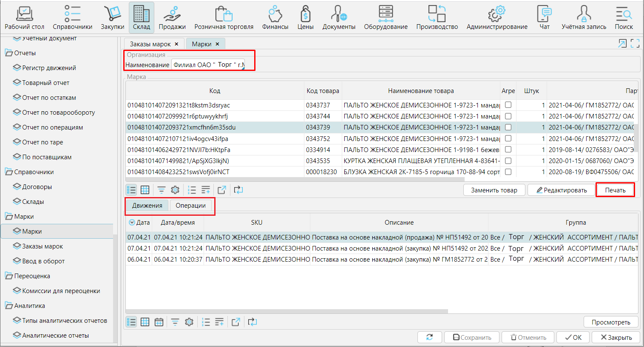Switch to the Заказы марок tab
644x347 pixels.
(150, 44)
